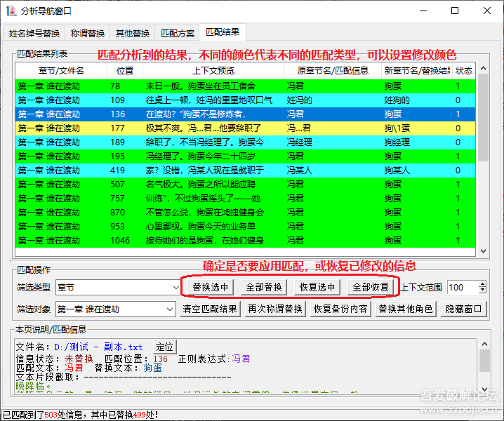The width and height of the screenshot is (504, 421).
Task: Click the 上下文范围 input field with 100
Action: tap(463, 287)
